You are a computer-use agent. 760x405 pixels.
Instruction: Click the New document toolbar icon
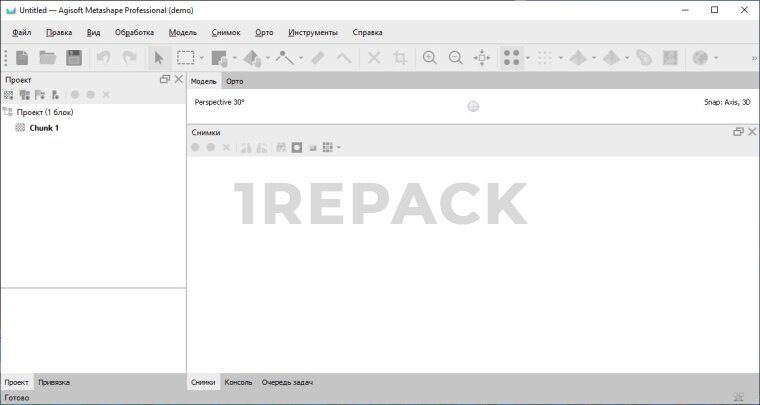click(21, 58)
